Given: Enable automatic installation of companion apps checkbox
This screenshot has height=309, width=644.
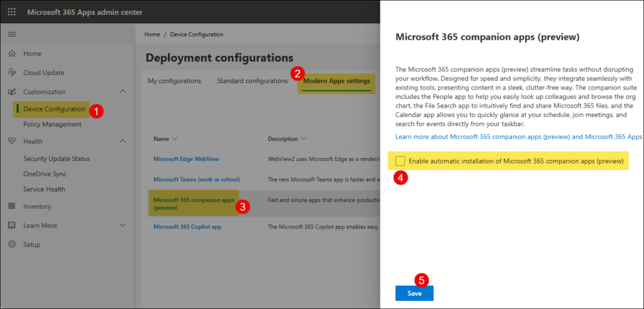Looking at the screenshot, I should (x=401, y=162).
